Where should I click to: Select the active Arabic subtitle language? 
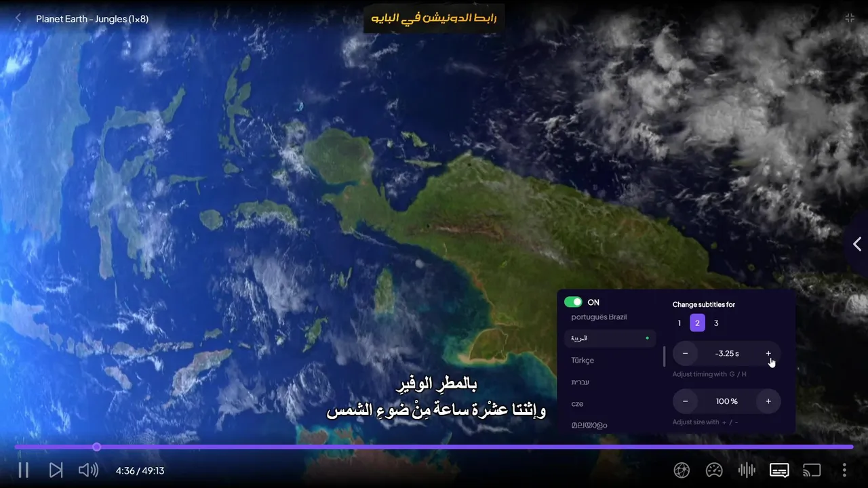point(610,338)
